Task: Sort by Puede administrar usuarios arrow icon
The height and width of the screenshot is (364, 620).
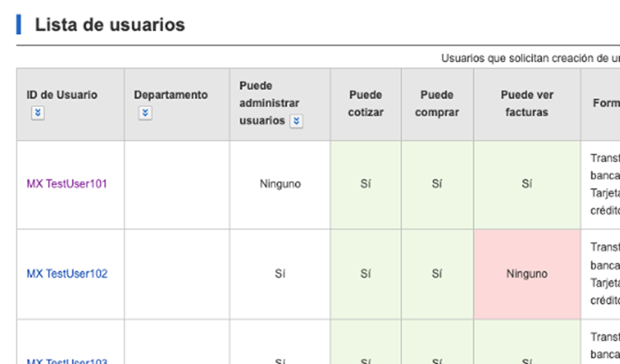Action: click(296, 121)
